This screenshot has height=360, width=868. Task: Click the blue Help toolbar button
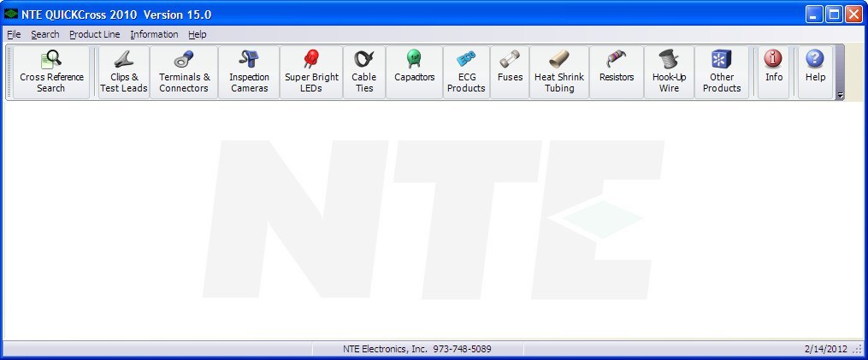pyautogui.click(x=815, y=72)
